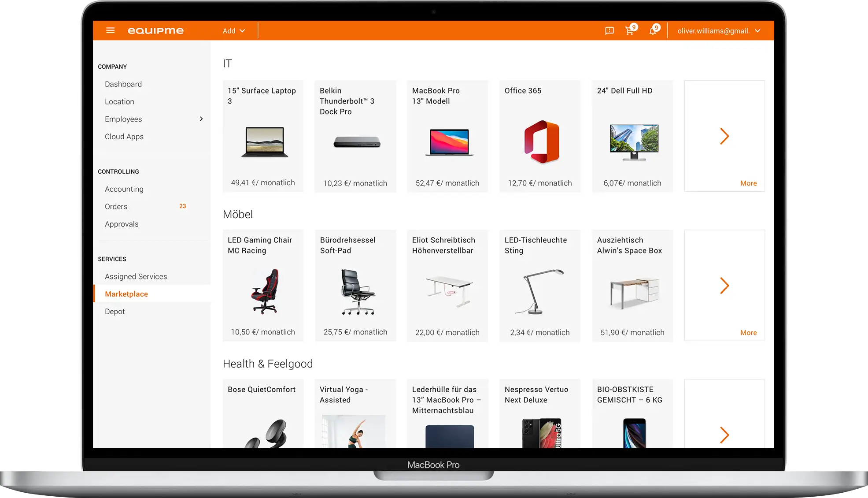Click '51,90 €/ monatlich' price
This screenshot has width=868, height=498.
(632, 333)
